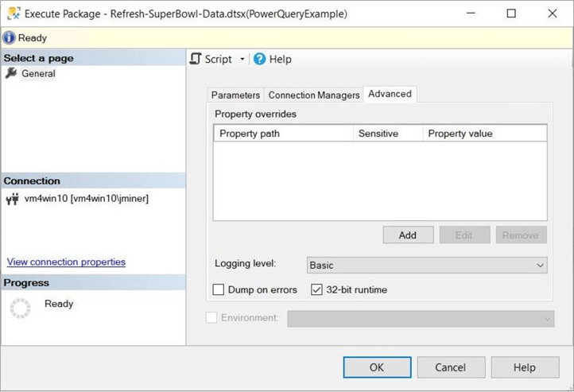Viewport: 574px width, 392px height.
Task: Open the Script dropdown arrow
Action: point(242,60)
